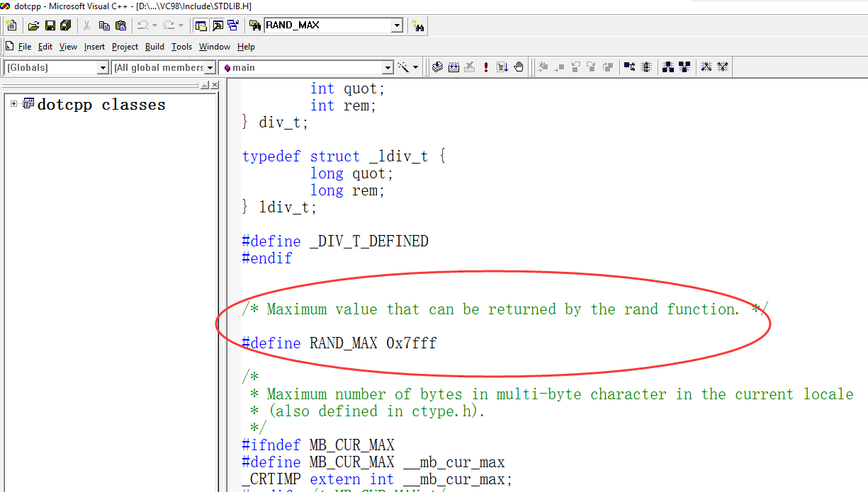This screenshot has height=492, width=868.
Task: Open the Project menu
Action: 125,47
